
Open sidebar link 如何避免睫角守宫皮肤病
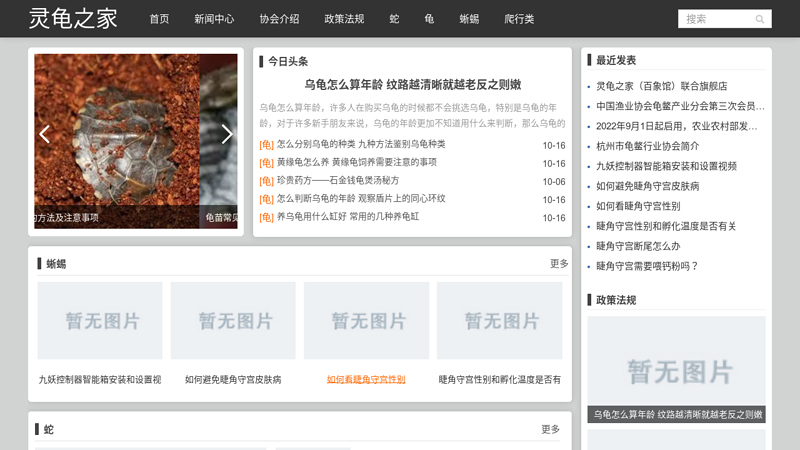(x=647, y=186)
